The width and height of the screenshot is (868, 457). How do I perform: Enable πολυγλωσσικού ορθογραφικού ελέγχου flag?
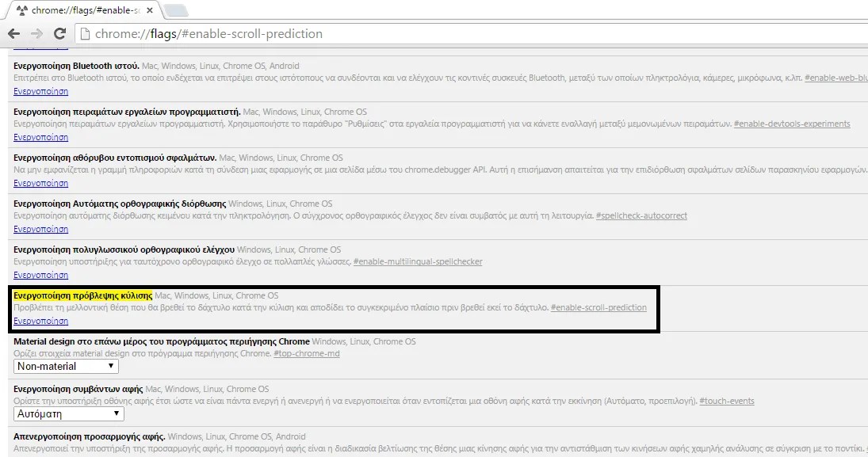click(41, 275)
